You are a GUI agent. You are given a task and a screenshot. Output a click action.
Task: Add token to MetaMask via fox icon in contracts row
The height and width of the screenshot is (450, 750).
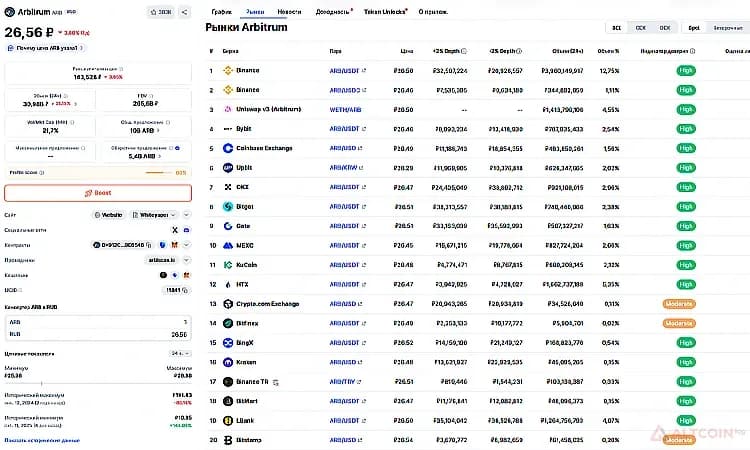175,245
